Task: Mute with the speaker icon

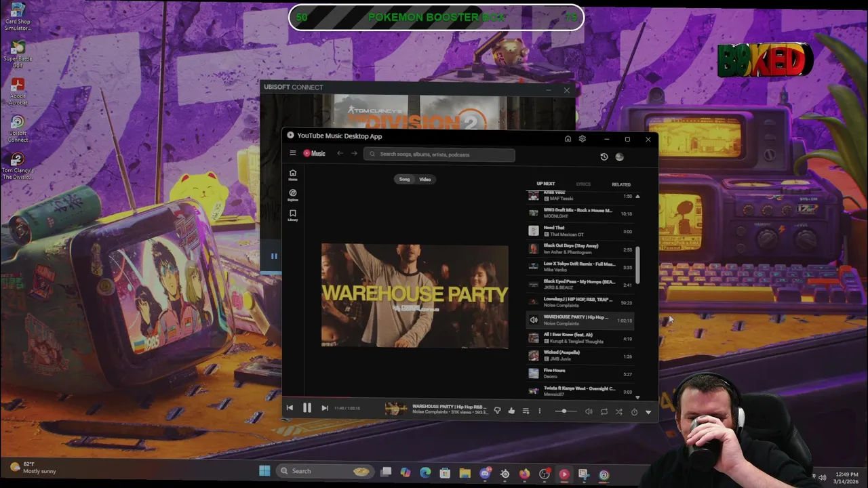Action: click(589, 411)
